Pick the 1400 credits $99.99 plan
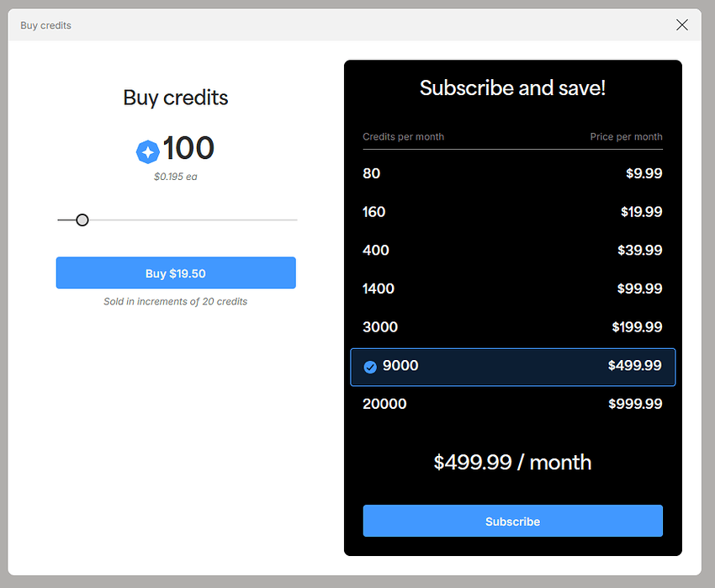Viewport: 715px width, 588px height. click(512, 289)
